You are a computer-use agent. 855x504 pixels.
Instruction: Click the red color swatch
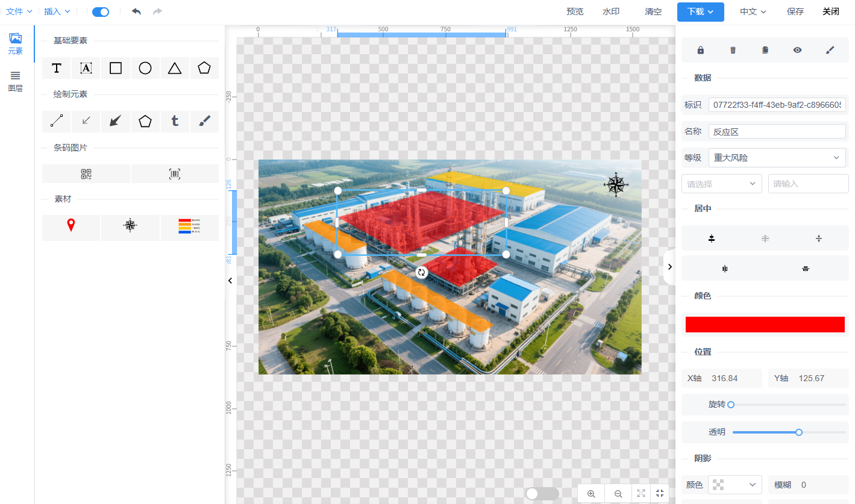tap(765, 325)
